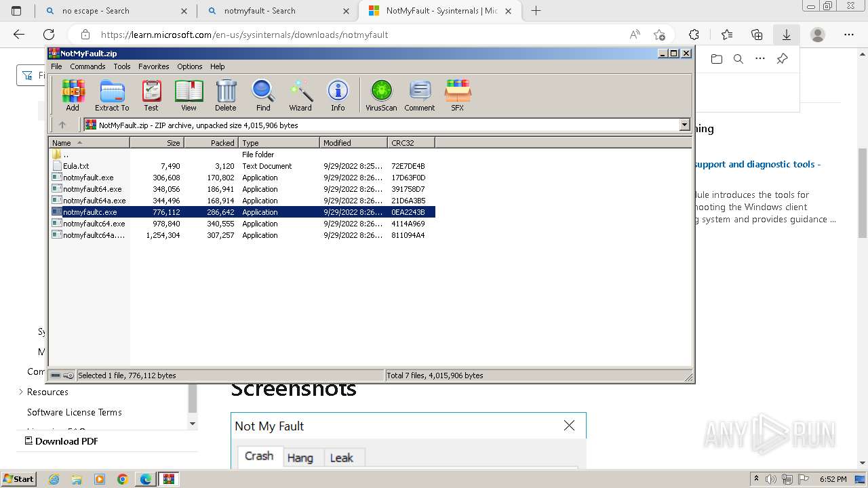868x488 pixels.
Task: Sort file list by Modified column
Action: click(353, 142)
